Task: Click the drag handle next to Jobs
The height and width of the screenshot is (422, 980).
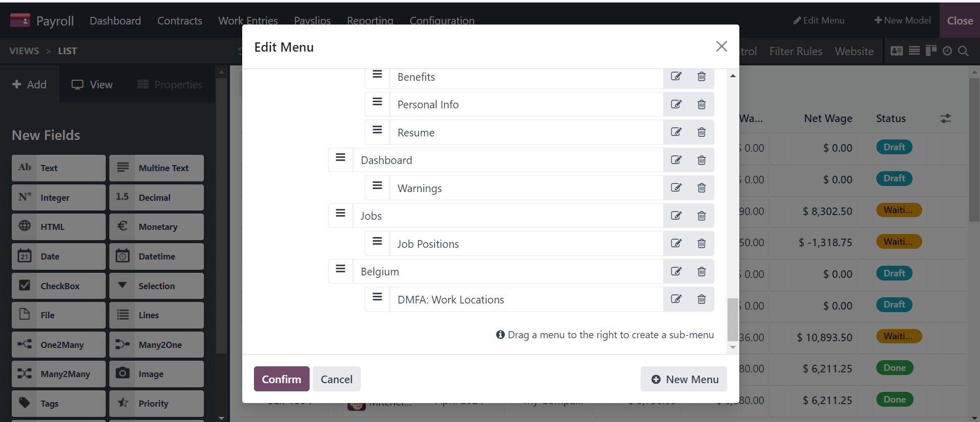Action: (x=340, y=213)
